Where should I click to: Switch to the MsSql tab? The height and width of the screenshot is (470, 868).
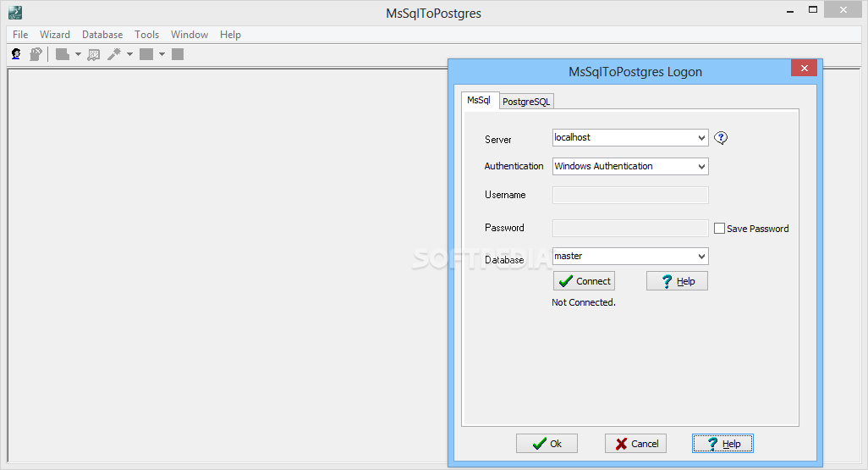(480, 100)
